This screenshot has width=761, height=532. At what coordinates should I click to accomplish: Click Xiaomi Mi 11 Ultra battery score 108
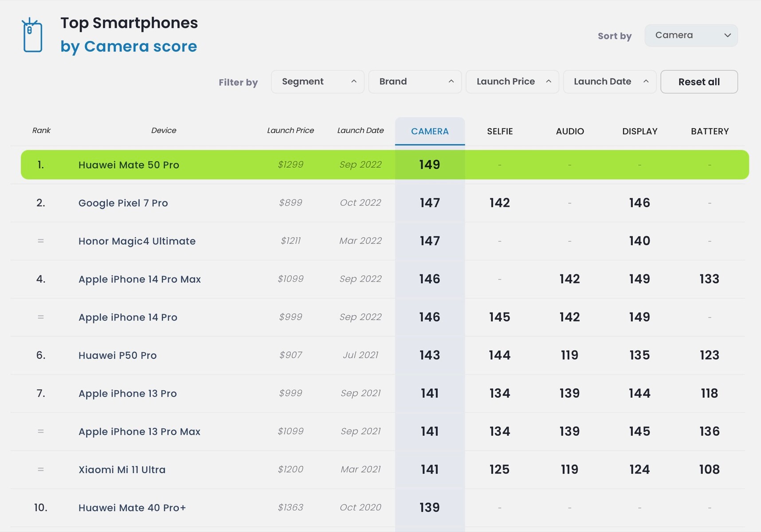coord(710,469)
